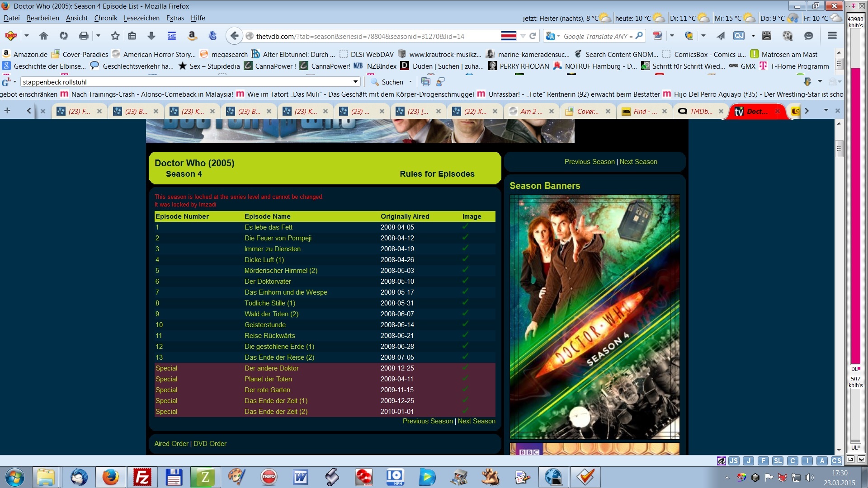The image size is (868, 488).
Task: Go to the Firefox home page
Action: [43, 36]
